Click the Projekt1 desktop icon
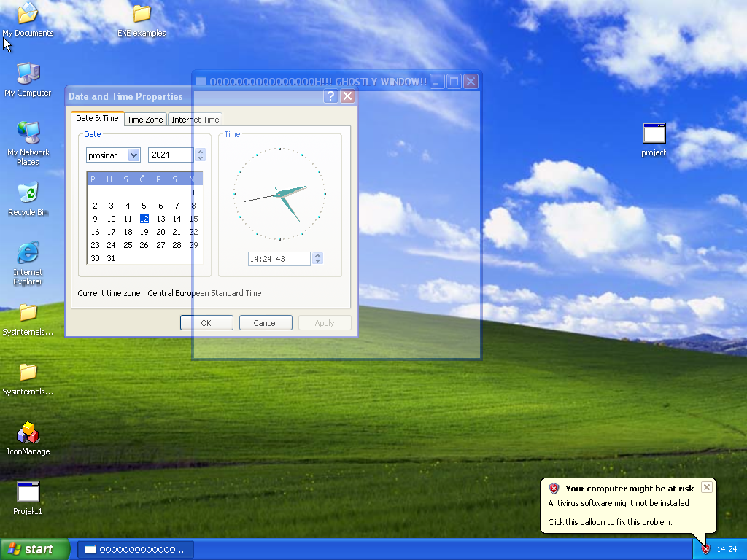The image size is (747, 560). 28,493
